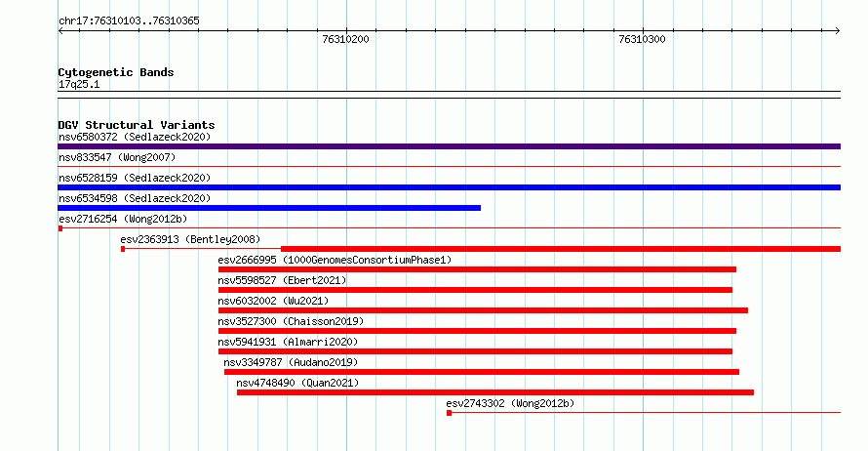This screenshot has height=451, width=868.
Task: Click the chr17:76310103..76310365 region label
Action: [129, 20]
